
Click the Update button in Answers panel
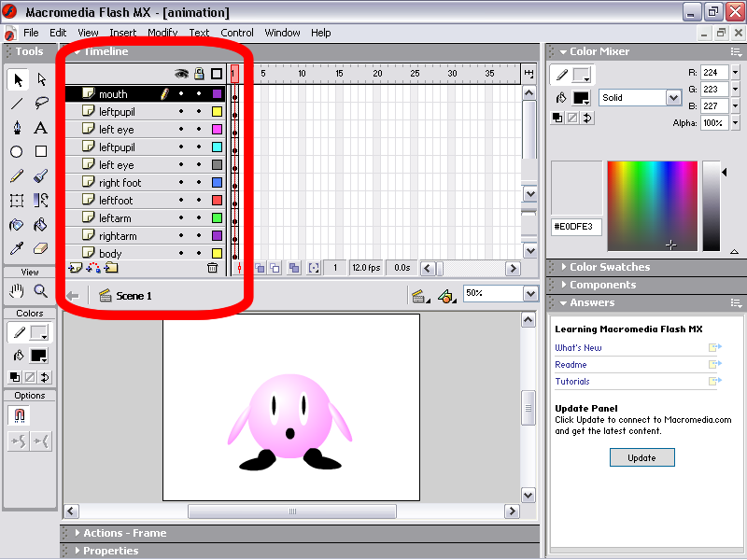[x=641, y=457]
